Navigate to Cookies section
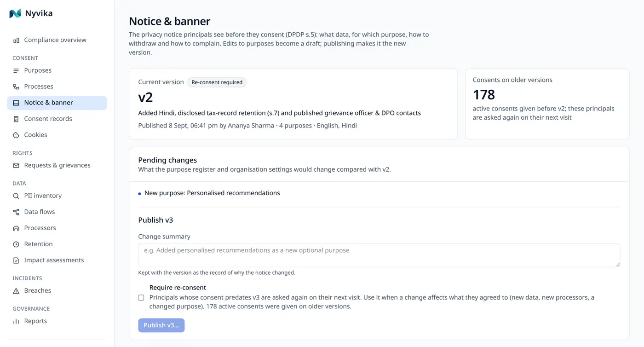 57,135
